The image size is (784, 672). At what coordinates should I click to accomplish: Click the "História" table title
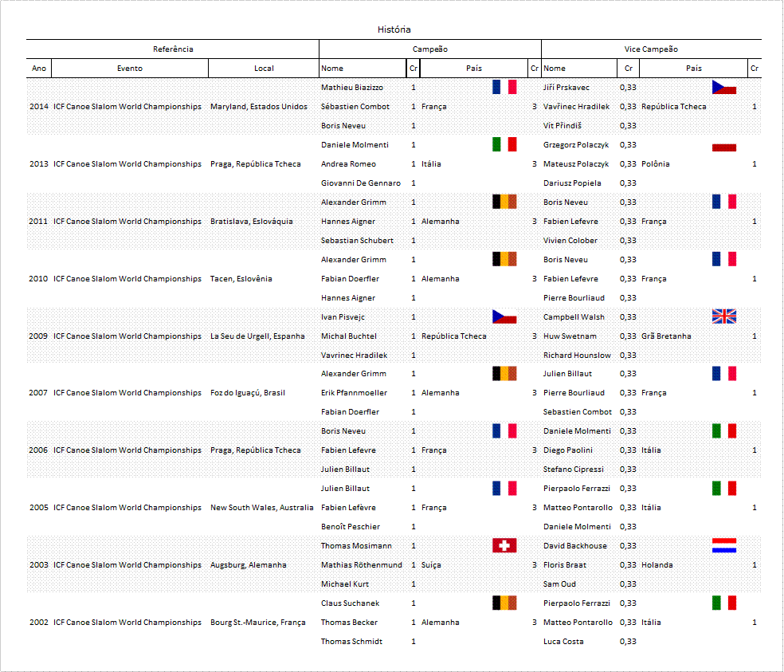(x=394, y=29)
